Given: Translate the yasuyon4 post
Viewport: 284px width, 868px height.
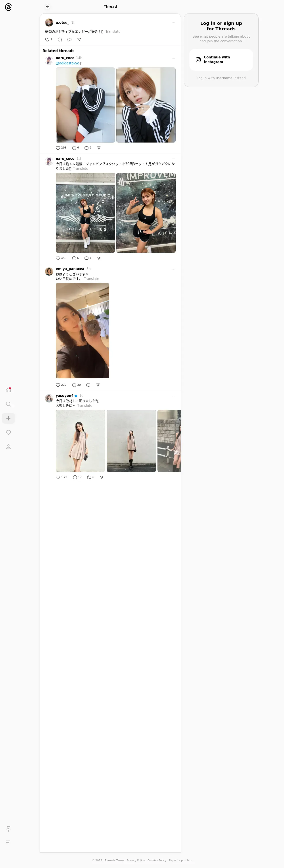Looking at the screenshot, I should (84, 406).
